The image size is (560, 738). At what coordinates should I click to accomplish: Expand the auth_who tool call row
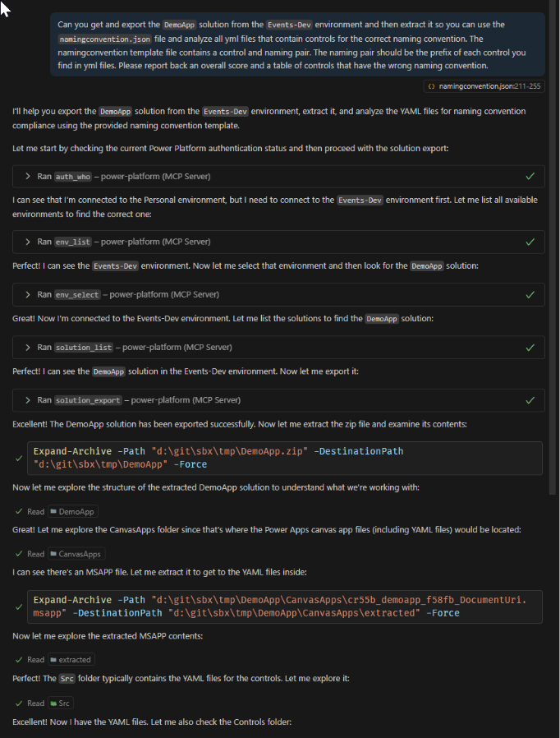click(278, 177)
